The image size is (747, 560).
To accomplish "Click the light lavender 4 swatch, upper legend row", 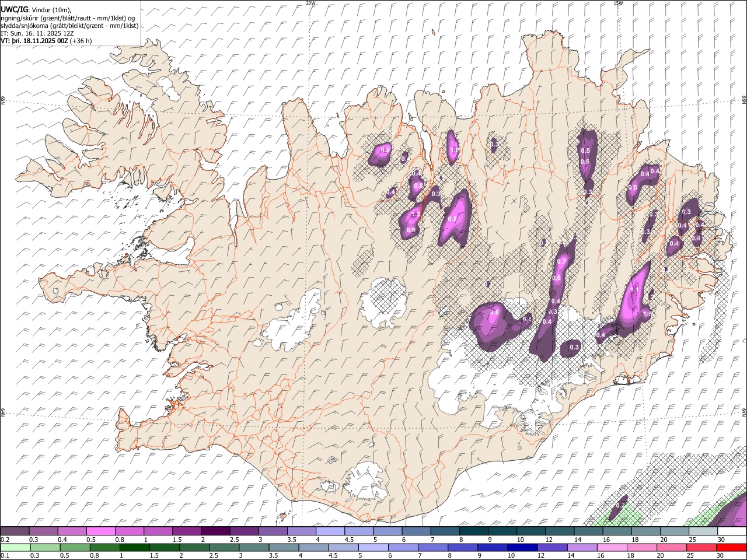I will [330, 531].
